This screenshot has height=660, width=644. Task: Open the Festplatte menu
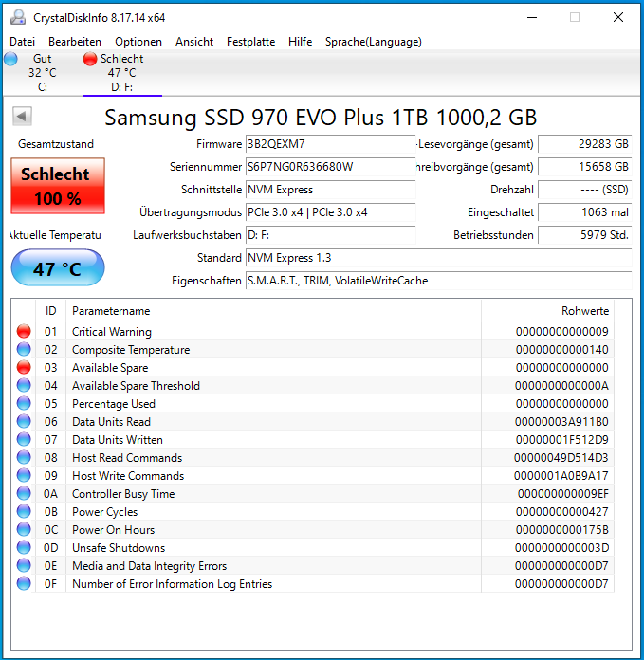click(250, 42)
